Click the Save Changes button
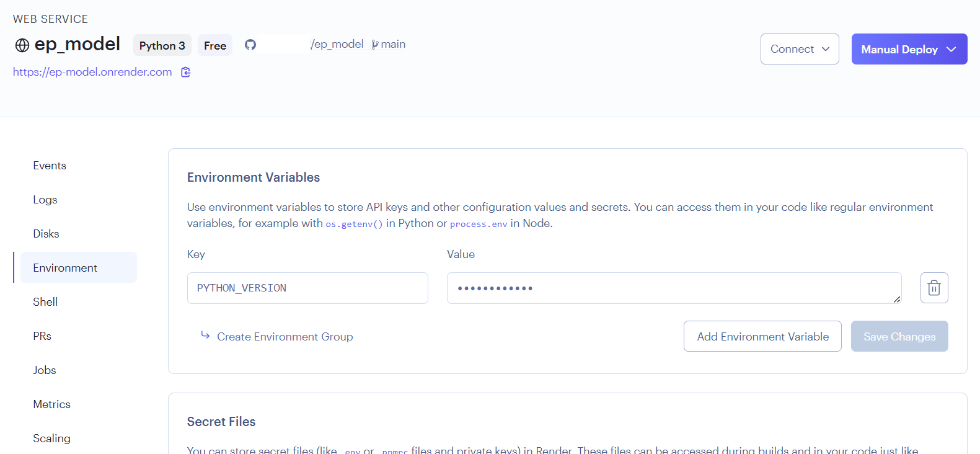This screenshot has width=980, height=454. click(899, 336)
